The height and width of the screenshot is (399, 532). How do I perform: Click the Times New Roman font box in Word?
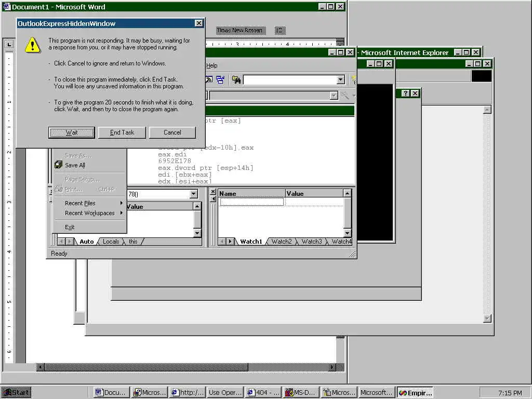pyautogui.click(x=240, y=31)
